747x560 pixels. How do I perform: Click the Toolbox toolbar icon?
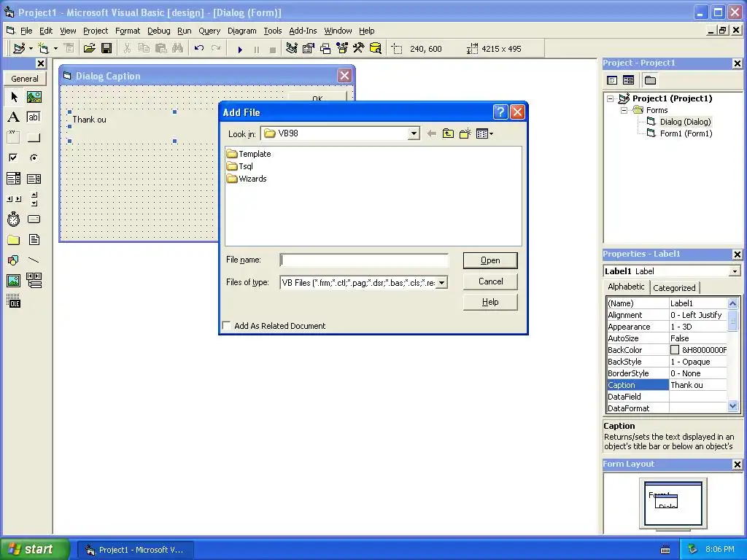(x=359, y=48)
